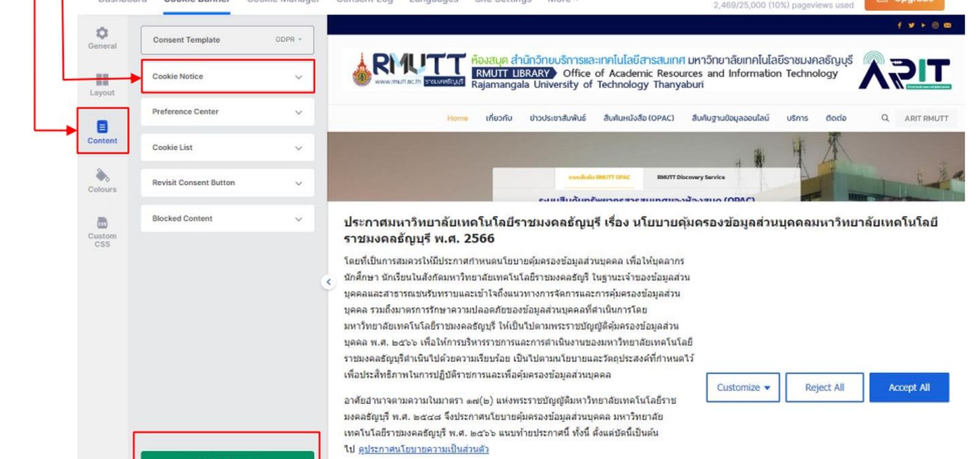The width and height of the screenshot is (980, 459).
Task: Expand the Preference Center section
Action: (x=227, y=112)
